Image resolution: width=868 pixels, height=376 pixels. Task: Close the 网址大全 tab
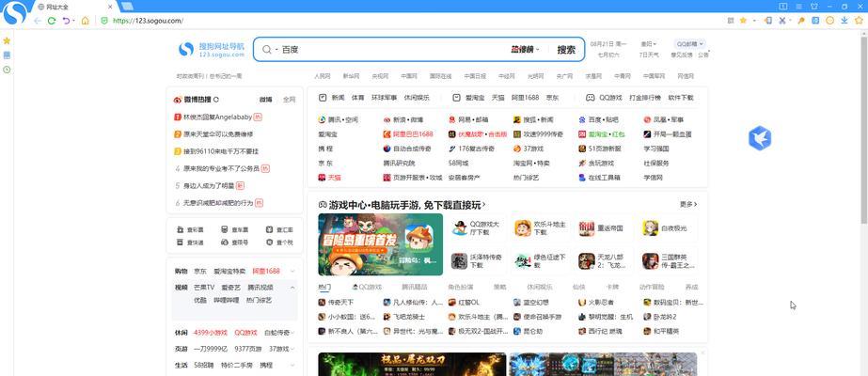coord(110,7)
